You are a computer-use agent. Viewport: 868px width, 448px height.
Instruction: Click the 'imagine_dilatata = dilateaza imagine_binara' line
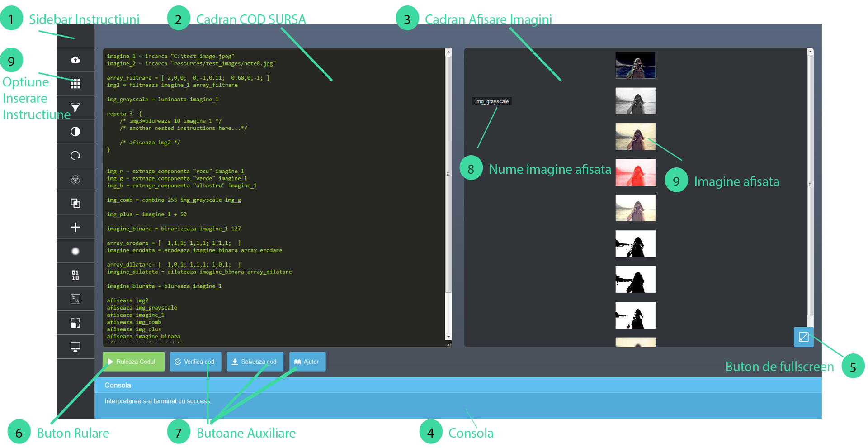point(199,272)
